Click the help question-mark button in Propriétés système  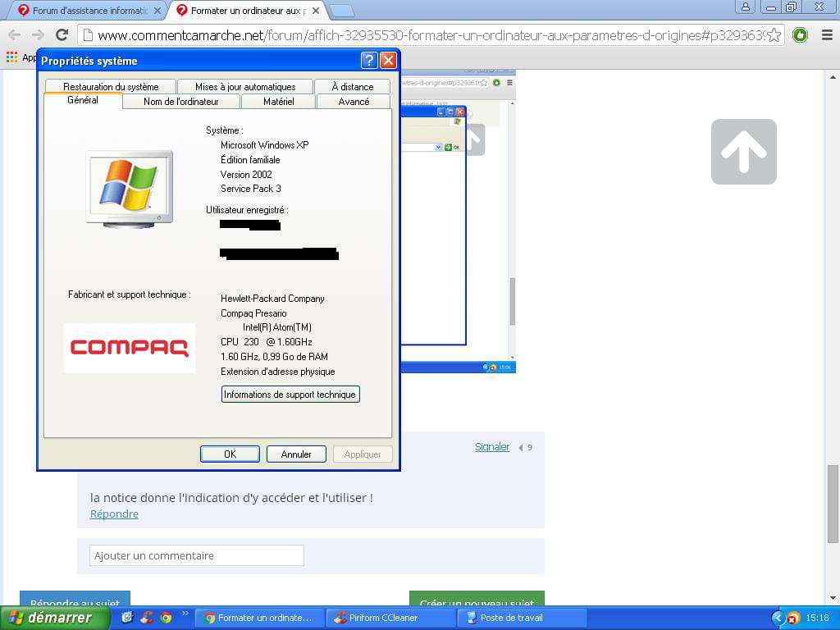[369, 60]
